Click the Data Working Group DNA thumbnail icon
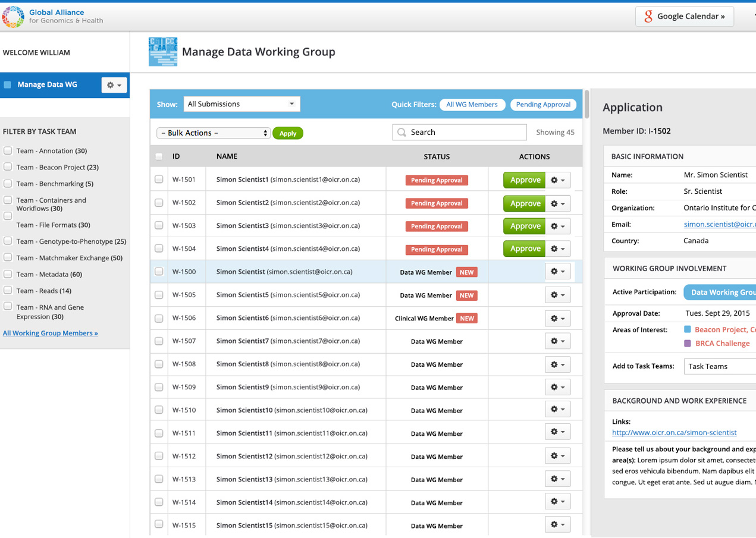The height and width of the screenshot is (538, 756). tap(163, 52)
